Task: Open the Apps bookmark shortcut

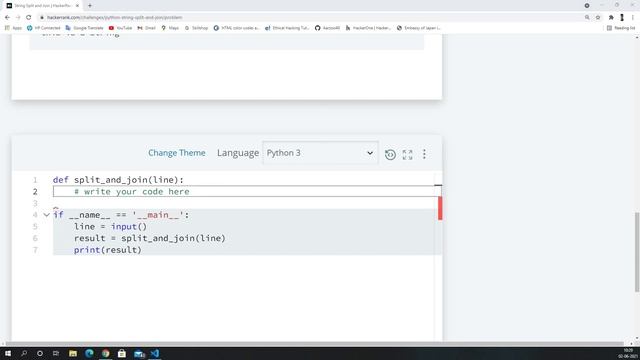Action: (13, 28)
